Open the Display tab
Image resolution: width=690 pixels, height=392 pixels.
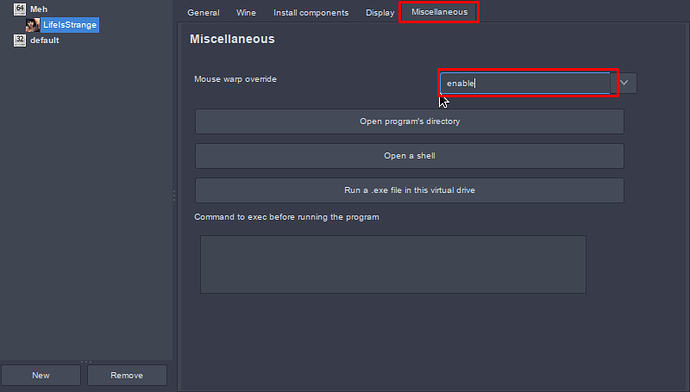pyautogui.click(x=380, y=13)
